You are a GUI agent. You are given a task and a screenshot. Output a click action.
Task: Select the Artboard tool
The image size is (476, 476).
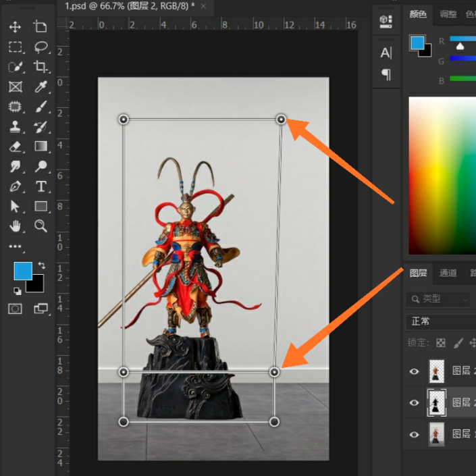point(41,26)
